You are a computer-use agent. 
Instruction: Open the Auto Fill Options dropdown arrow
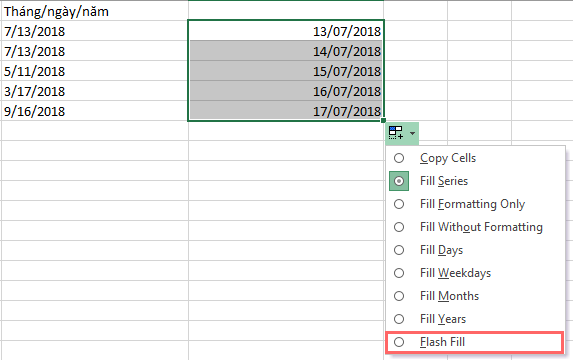click(413, 133)
